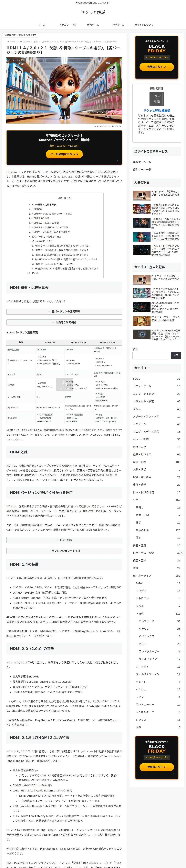Image resolution: width=186 pixels, height=868 pixels.
Task: Expand the 代表的な対応機器 accordion
Action: 64,322
